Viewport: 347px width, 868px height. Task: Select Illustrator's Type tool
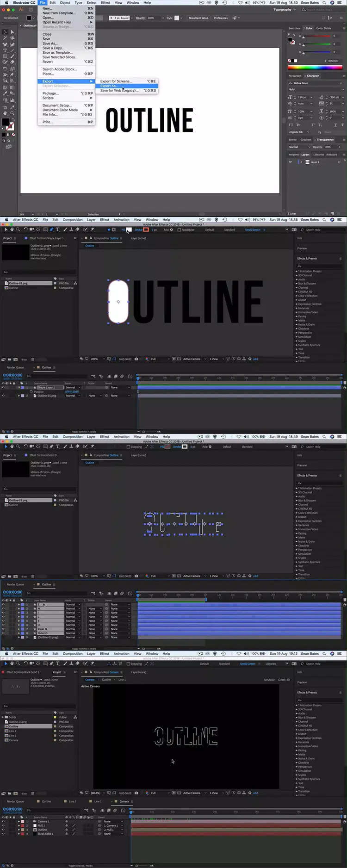point(5,50)
